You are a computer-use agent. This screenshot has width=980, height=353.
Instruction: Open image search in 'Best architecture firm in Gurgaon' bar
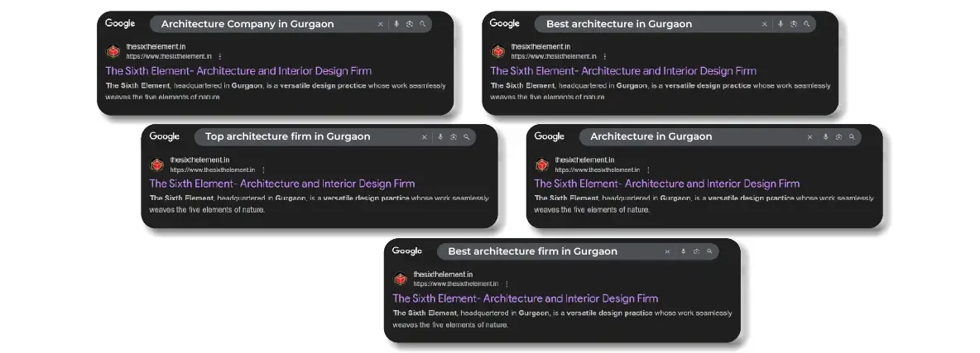click(x=696, y=252)
